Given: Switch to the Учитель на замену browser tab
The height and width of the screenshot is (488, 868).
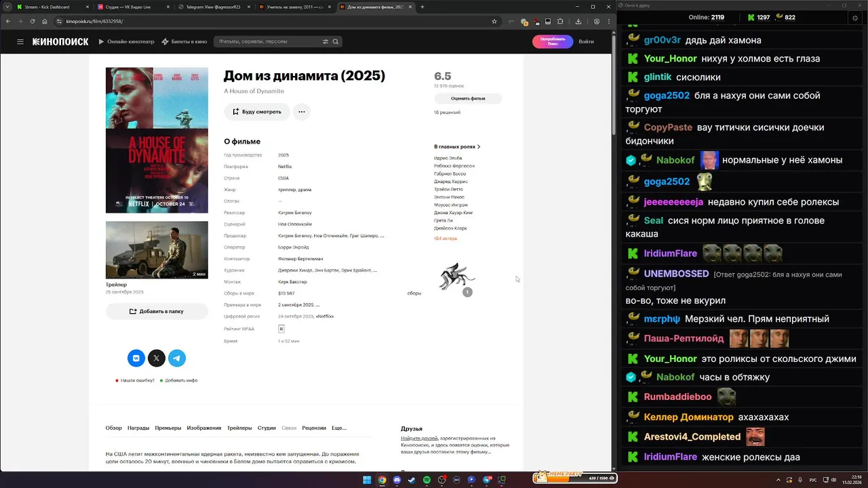Looking at the screenshot, I should 294,7.
